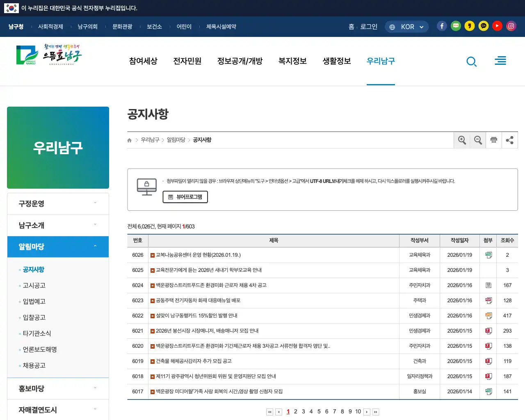Open the share icon next to print
This screenshot has width=525, height=420.
pos(510,140)
